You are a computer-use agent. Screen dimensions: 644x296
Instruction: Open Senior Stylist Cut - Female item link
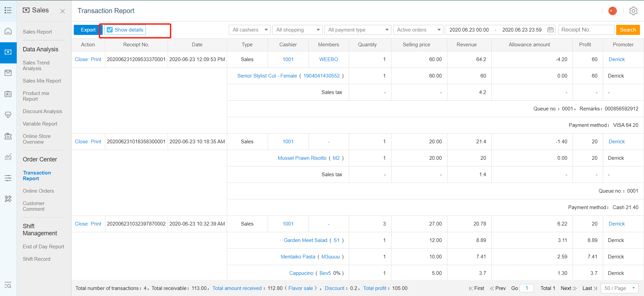pyautogui.click(x=267, y=76)
